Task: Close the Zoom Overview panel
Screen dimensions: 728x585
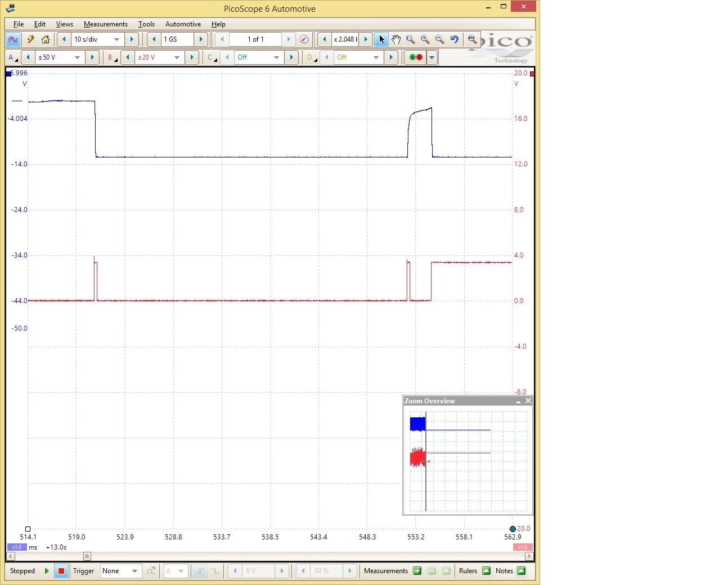Action: click(528, 401)
